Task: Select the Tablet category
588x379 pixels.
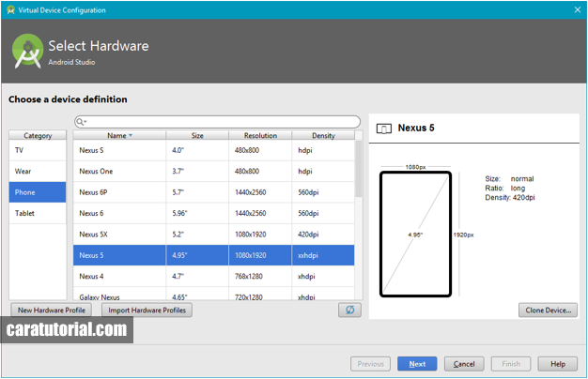Action: [x=38, y=214]
